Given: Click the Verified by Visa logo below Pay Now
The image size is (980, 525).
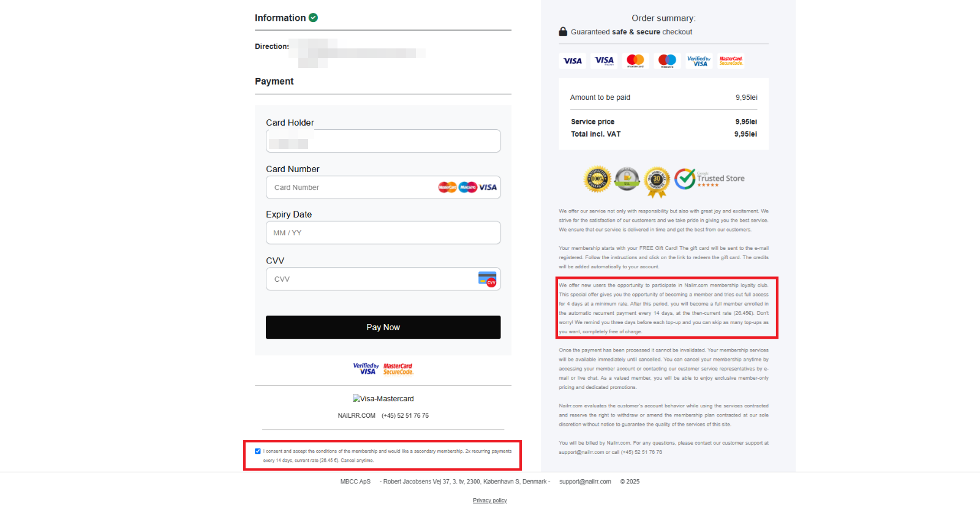Looking at the screenshot, I should (366, 369).
